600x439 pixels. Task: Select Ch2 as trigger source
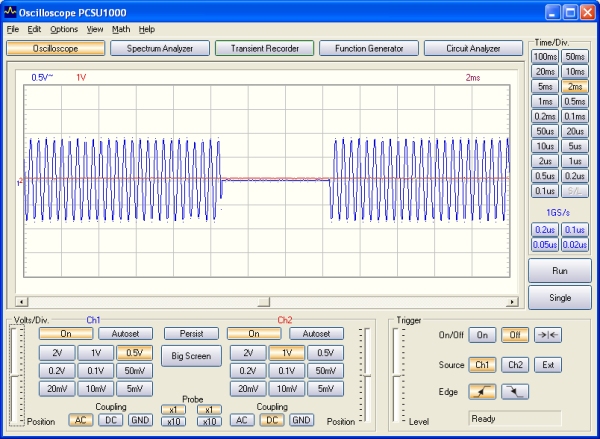[514, 364]
